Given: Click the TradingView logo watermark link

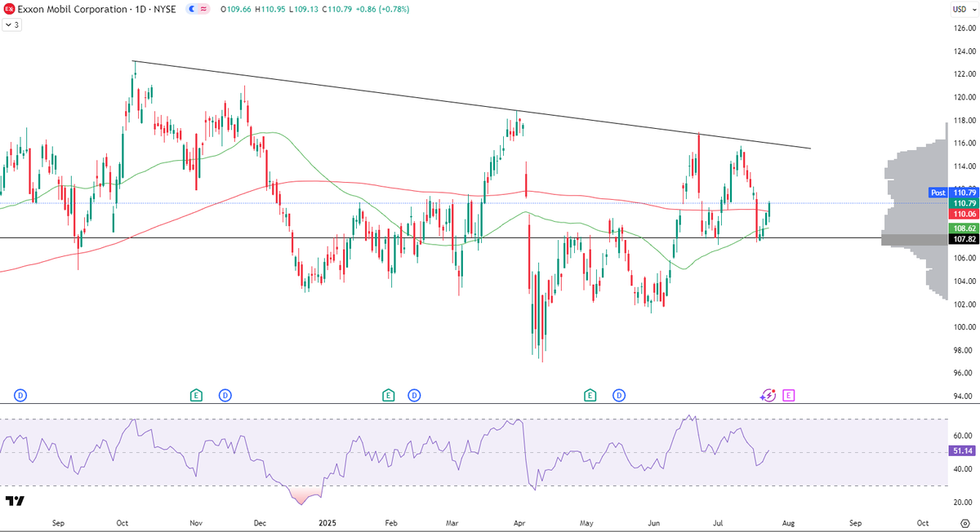Looking at the screenshot, I should click(x=15, y=501).
